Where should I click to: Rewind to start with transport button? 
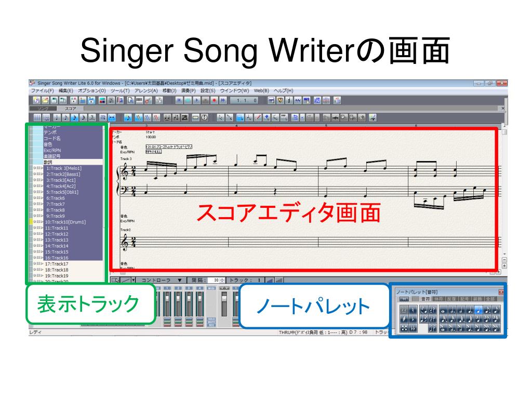click(179, 100)
